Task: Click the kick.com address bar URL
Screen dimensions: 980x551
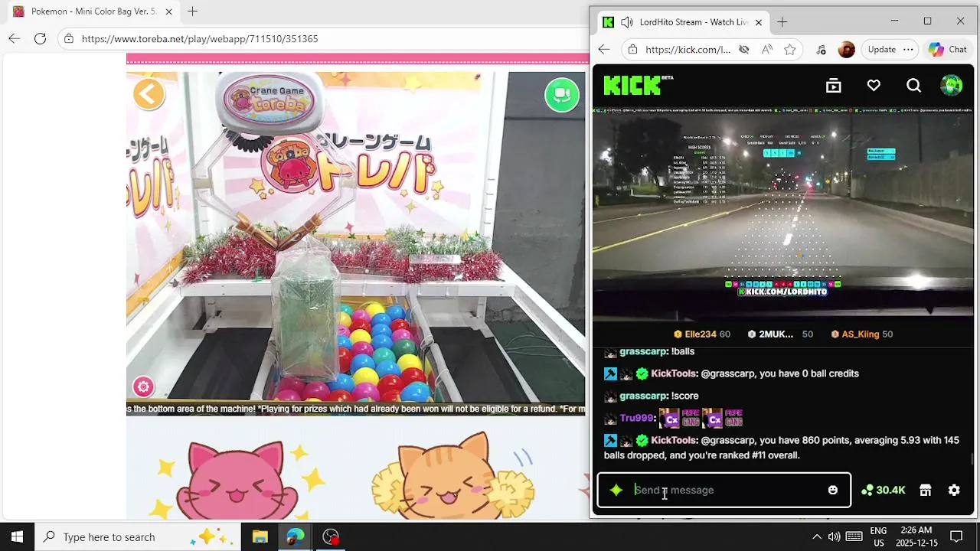Action: [688, 50]
